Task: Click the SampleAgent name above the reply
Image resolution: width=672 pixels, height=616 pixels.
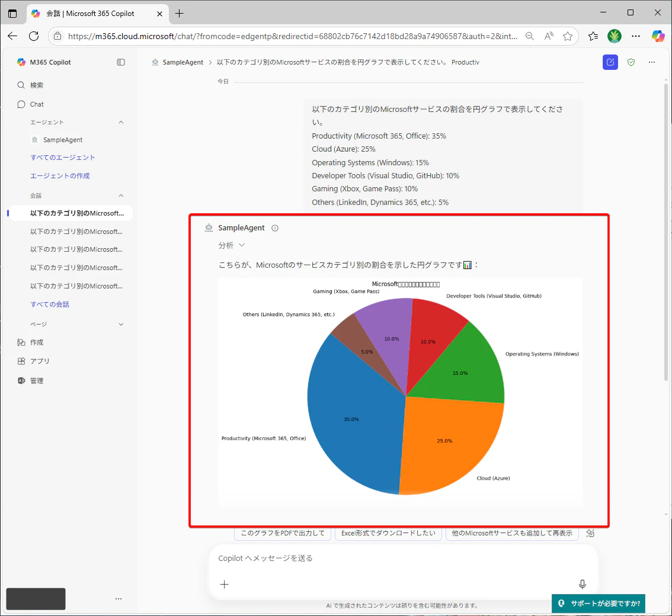Action: point(241,228)
